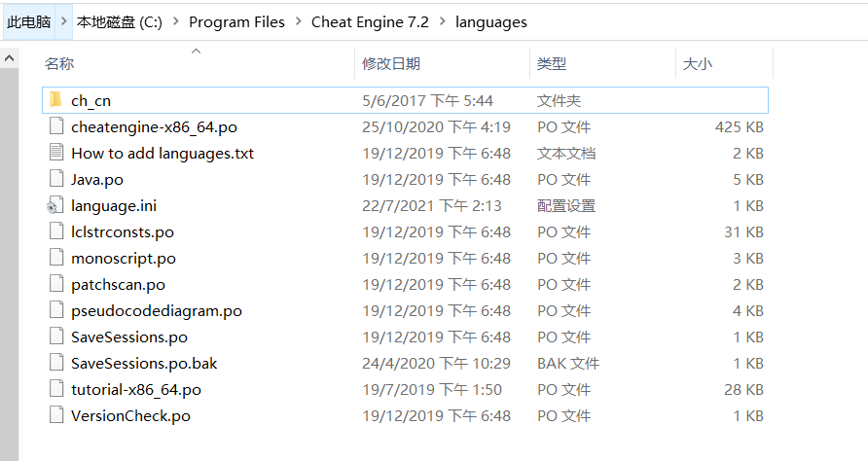This screenshot has width=868, height=461.
Task: Click the ch_cn folder icon
Action: [54, 100]
